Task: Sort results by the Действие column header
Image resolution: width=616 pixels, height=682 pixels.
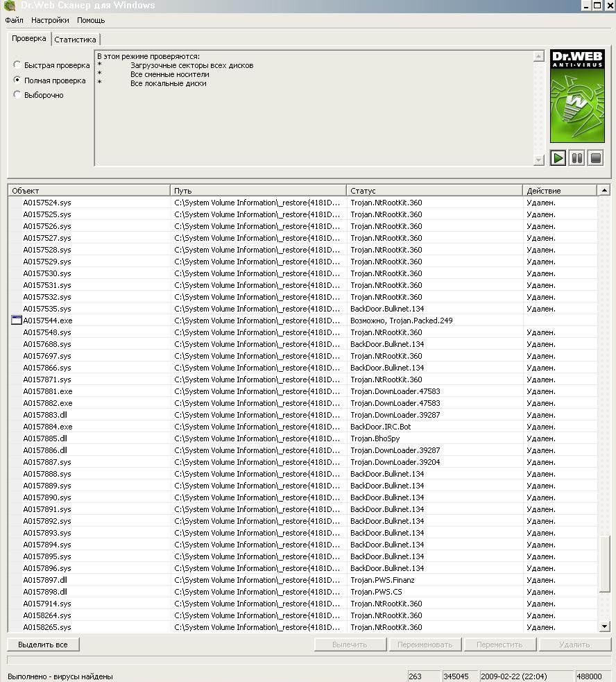Action: tap(559, 191)
